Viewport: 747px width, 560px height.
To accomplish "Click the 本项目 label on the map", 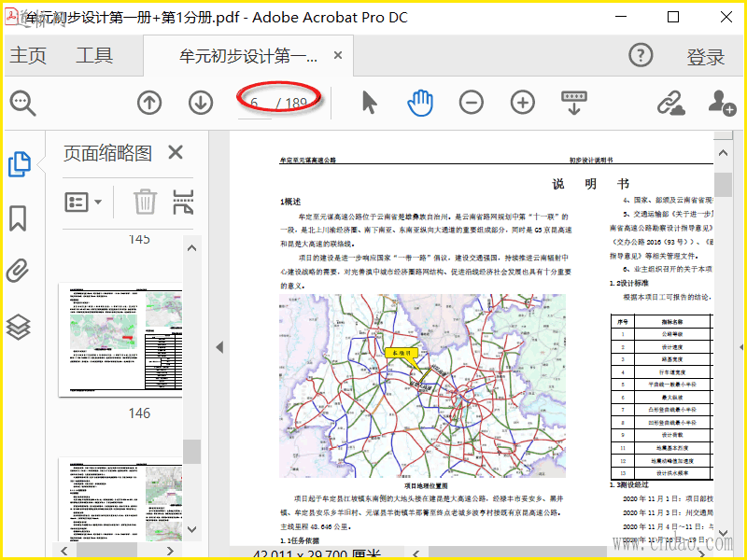I will coord(402,353).
